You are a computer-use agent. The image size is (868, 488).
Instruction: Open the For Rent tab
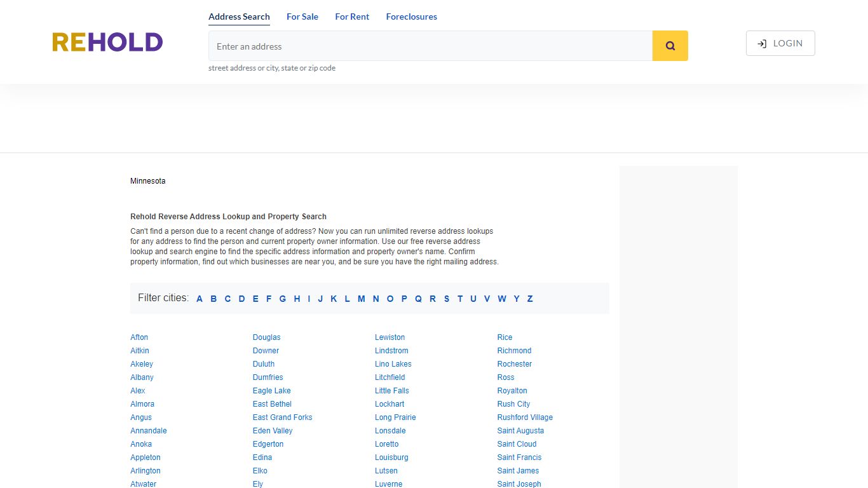352,17
